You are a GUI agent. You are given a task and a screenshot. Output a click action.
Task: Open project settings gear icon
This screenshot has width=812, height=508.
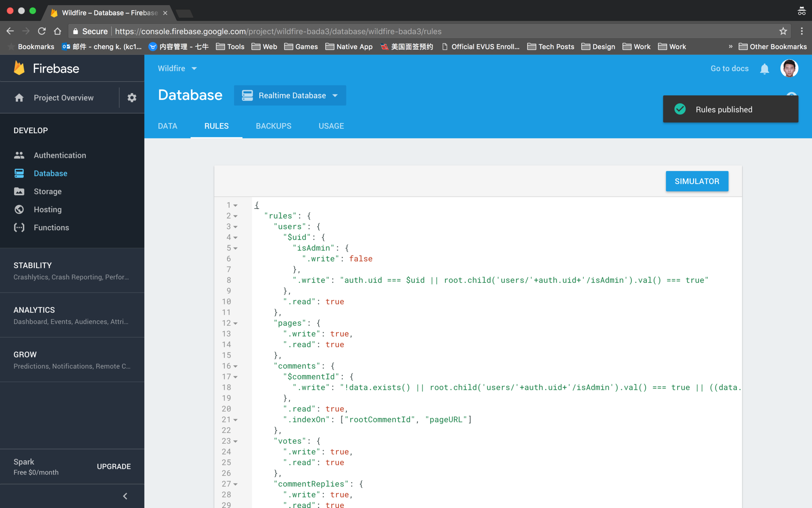(x=132, y=97)
